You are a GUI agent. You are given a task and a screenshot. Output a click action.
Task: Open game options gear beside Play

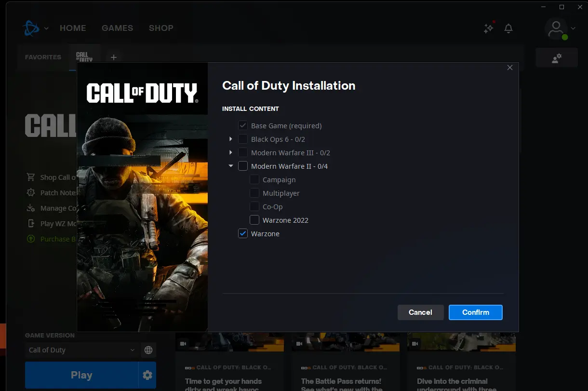tap(147, 375)
